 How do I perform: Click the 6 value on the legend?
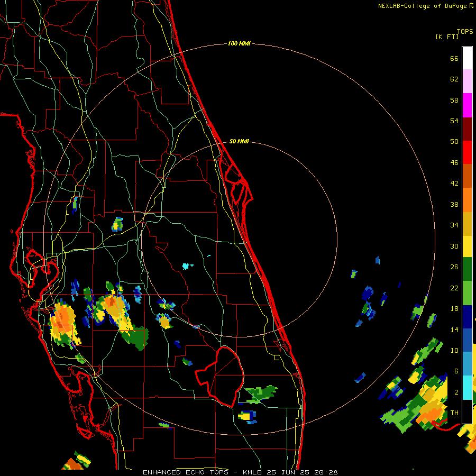(x=456, y=371)
